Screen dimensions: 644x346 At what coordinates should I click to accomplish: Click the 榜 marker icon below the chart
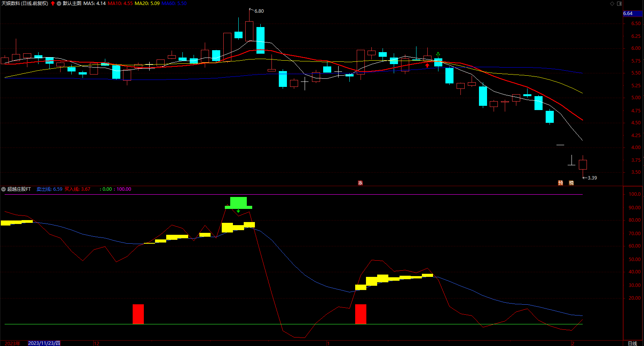pos(571,183)
